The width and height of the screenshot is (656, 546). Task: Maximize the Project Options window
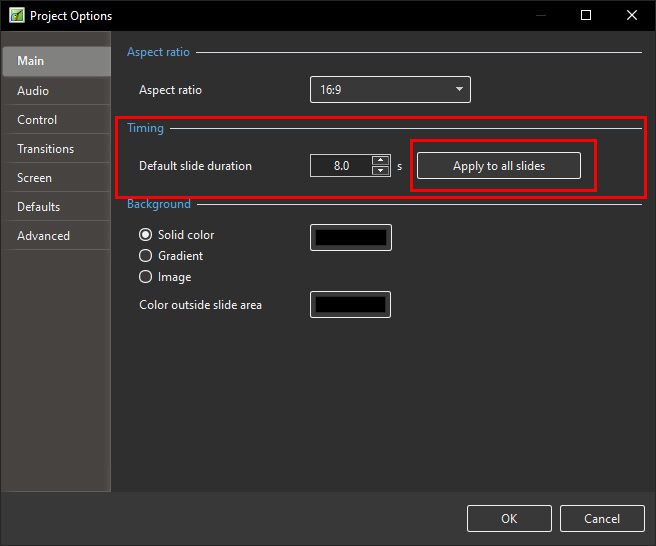(586, 15)
